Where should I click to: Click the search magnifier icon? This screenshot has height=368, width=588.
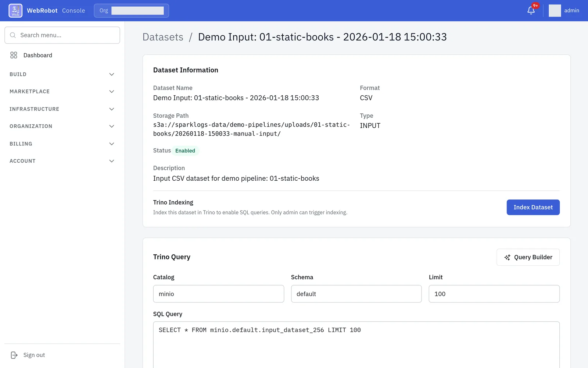(x=13, y=35)
